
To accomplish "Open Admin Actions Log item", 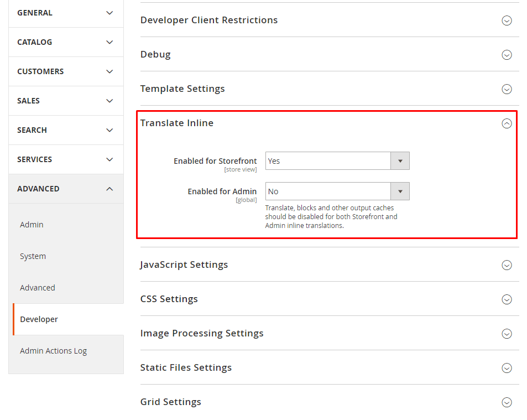I will 53,351.
